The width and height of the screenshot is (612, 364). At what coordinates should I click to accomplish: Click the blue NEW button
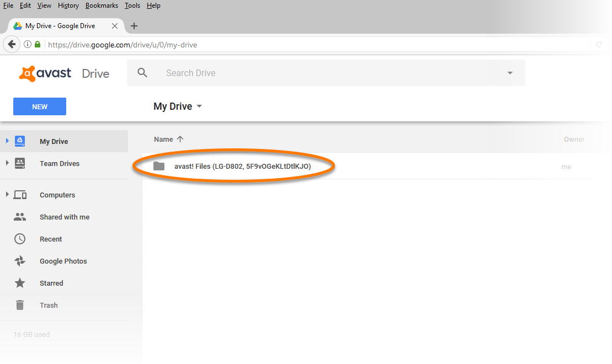40,106
